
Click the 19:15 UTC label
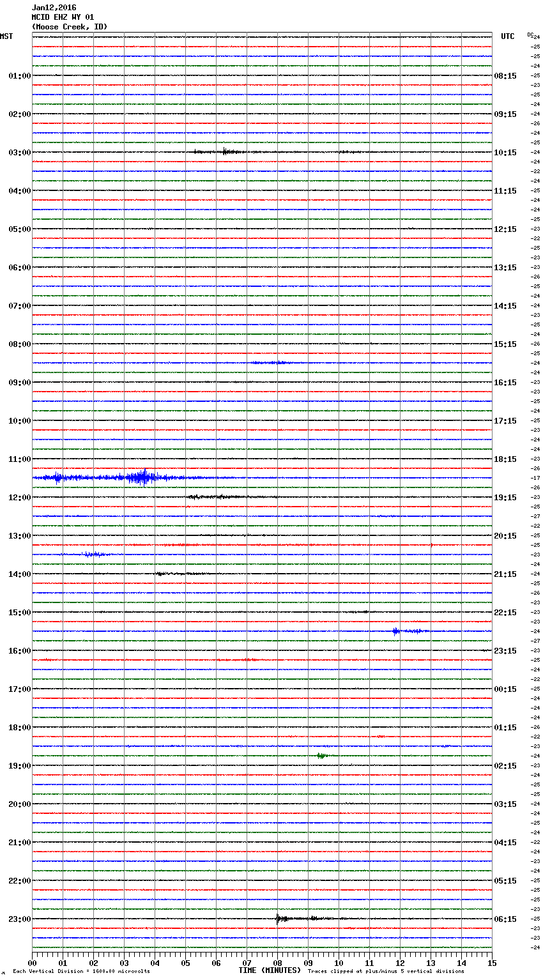[x=505, y=498]
